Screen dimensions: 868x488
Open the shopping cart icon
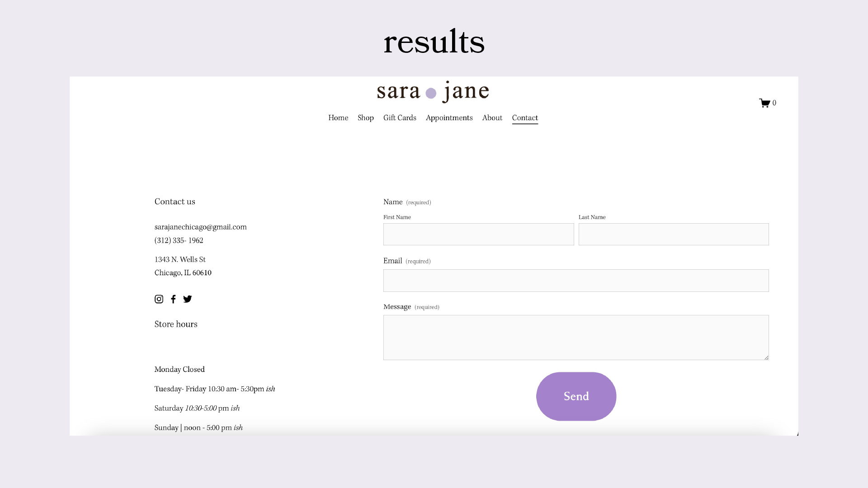point(765,103)
